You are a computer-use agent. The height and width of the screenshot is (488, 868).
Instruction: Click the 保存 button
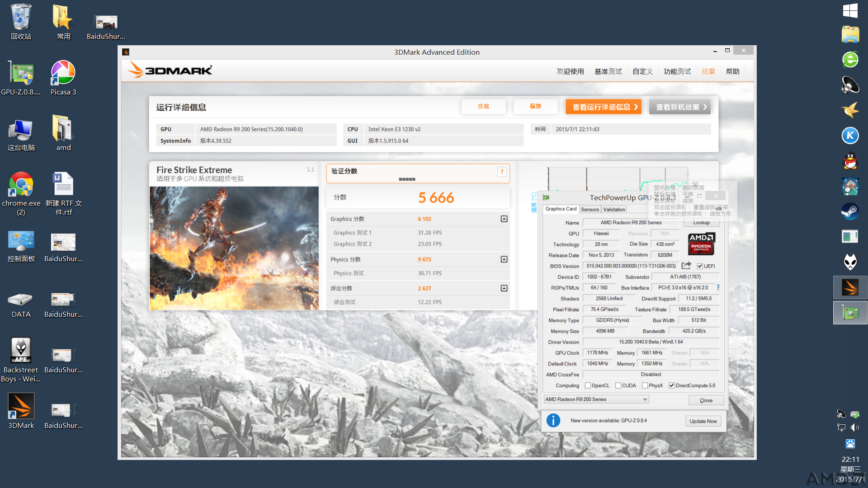pos(535,107)
